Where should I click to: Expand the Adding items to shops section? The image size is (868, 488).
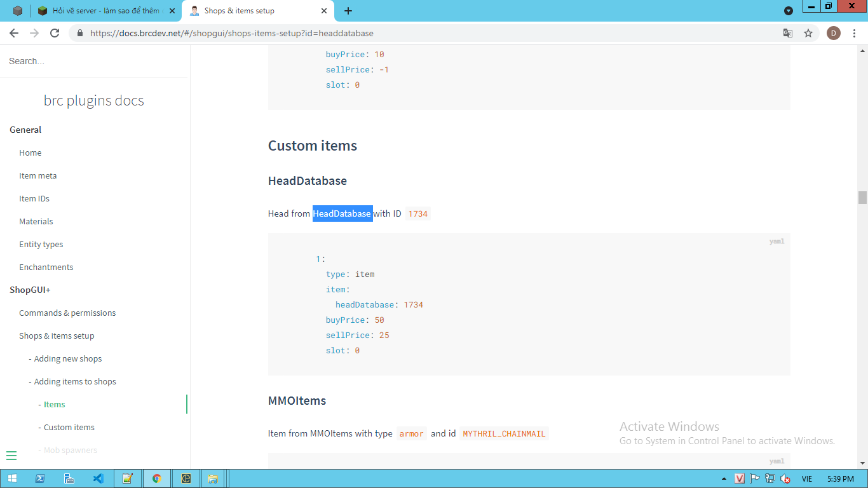point(75,381)
